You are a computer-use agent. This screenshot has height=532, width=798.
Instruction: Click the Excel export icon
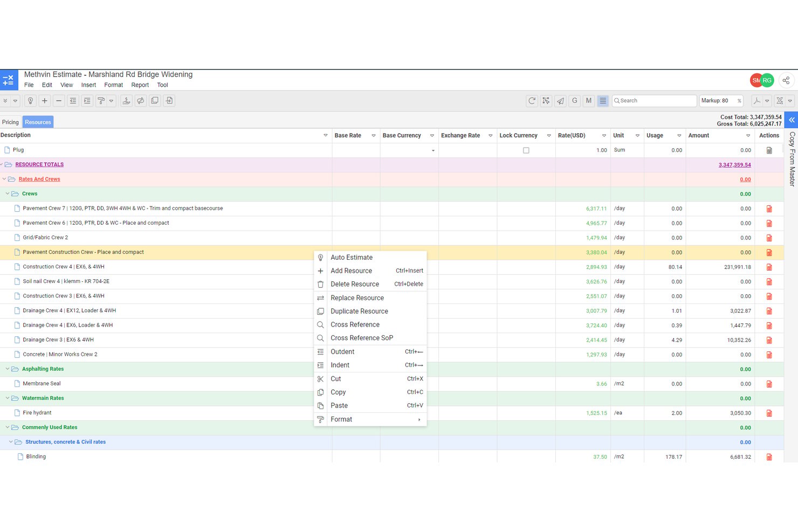(780, 101)
